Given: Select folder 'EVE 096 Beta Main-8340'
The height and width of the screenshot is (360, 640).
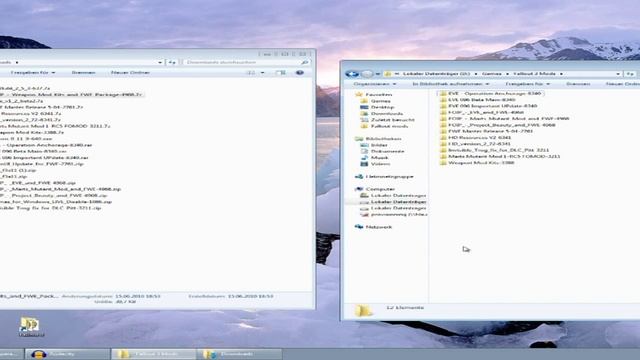Looking at the screenshot, I should coord(482,100).
